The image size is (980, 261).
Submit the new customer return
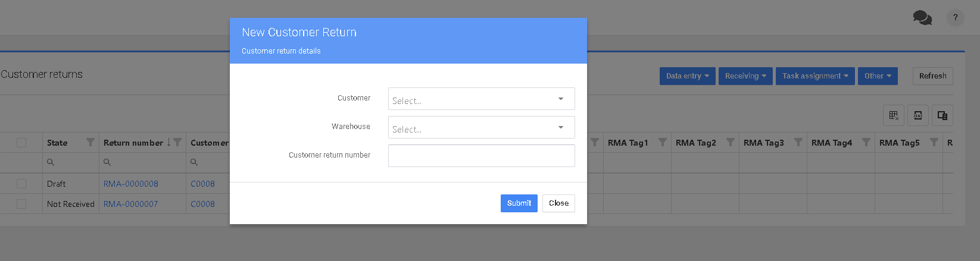(519, 203)
